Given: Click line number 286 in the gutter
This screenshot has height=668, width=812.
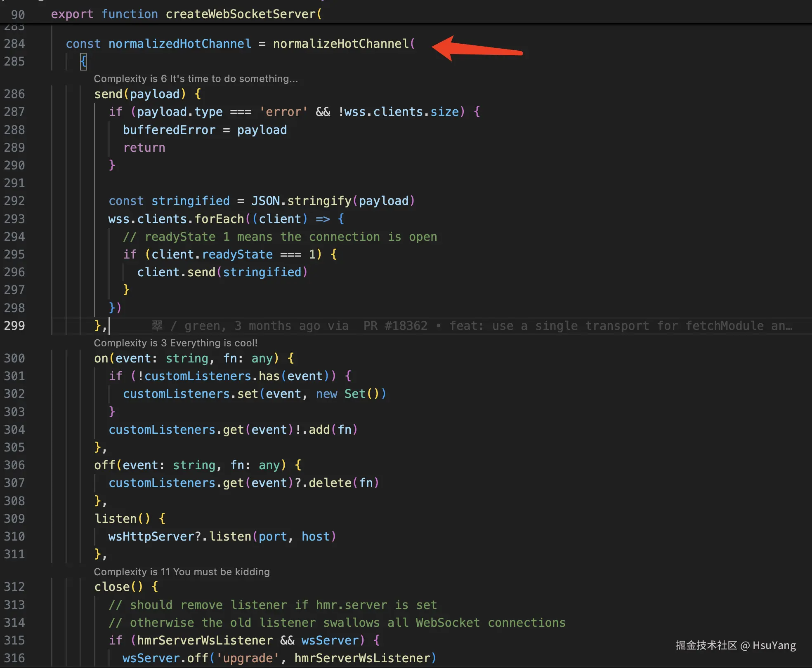Looking at the screenshot, I should (x=14, y=94).
